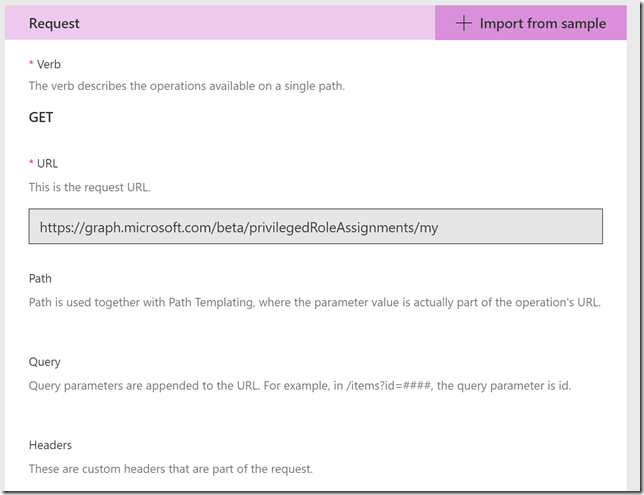
Task: Focus the request URL input field
Action: click(x=315, y=226)
